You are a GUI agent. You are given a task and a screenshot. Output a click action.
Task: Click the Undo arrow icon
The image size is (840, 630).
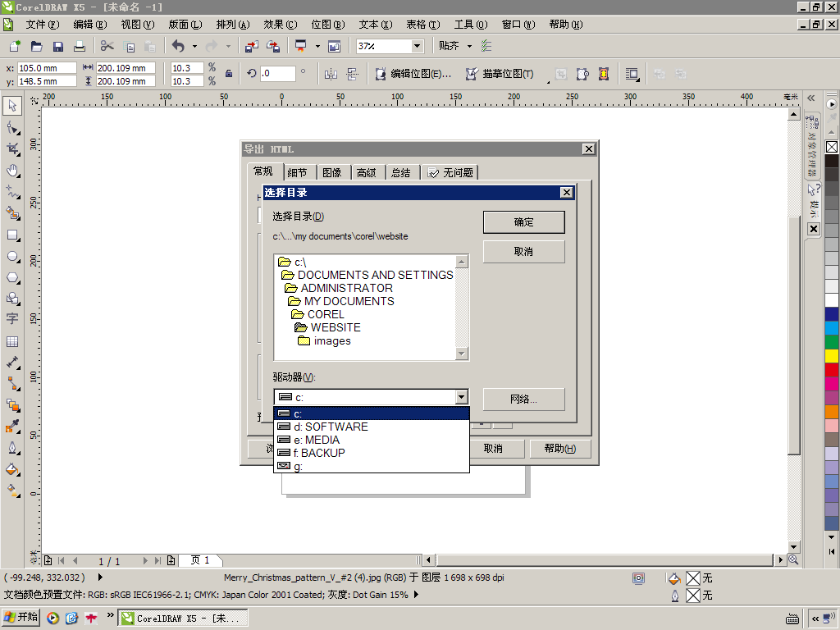click(x=178, y=46)
